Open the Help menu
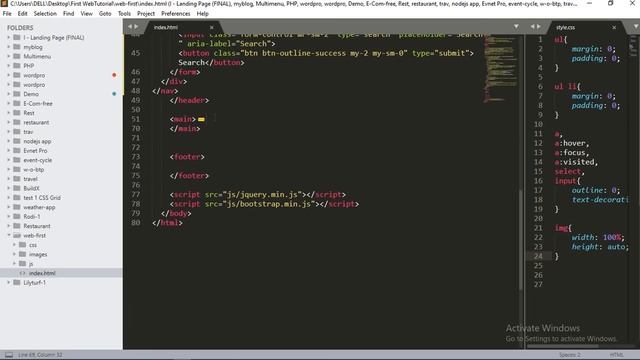The height and width of the screenshot is (360, 640). pyautogui.click(x=202, y=13)
